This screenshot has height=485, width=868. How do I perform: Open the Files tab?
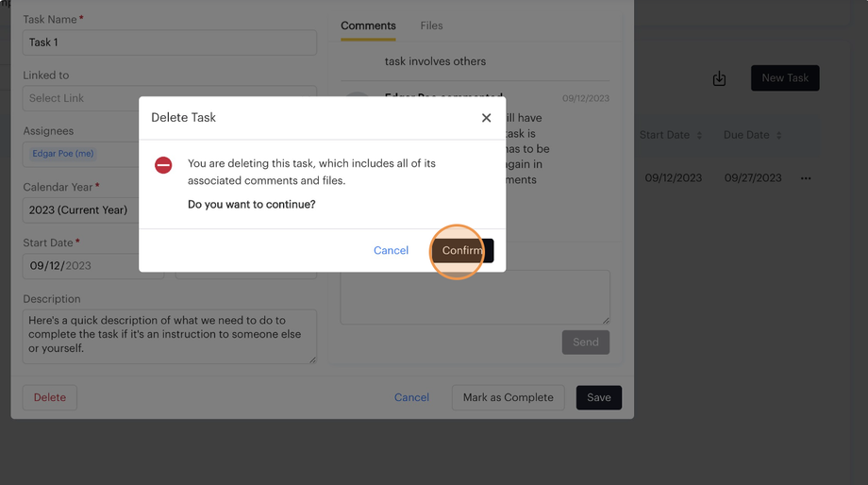(431, 25)
